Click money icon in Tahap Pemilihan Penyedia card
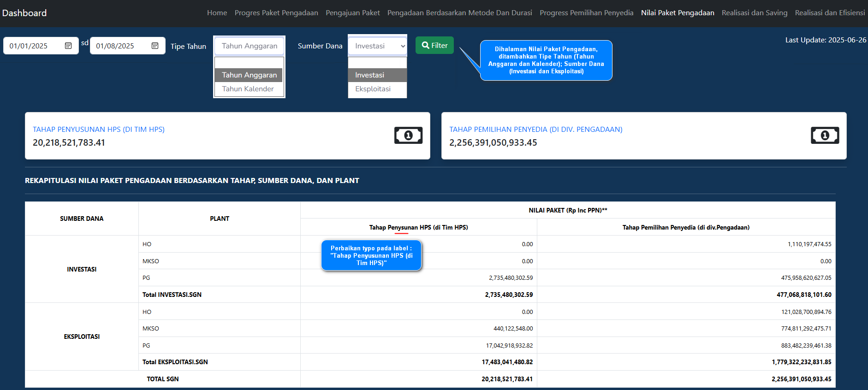 (825, 136)
